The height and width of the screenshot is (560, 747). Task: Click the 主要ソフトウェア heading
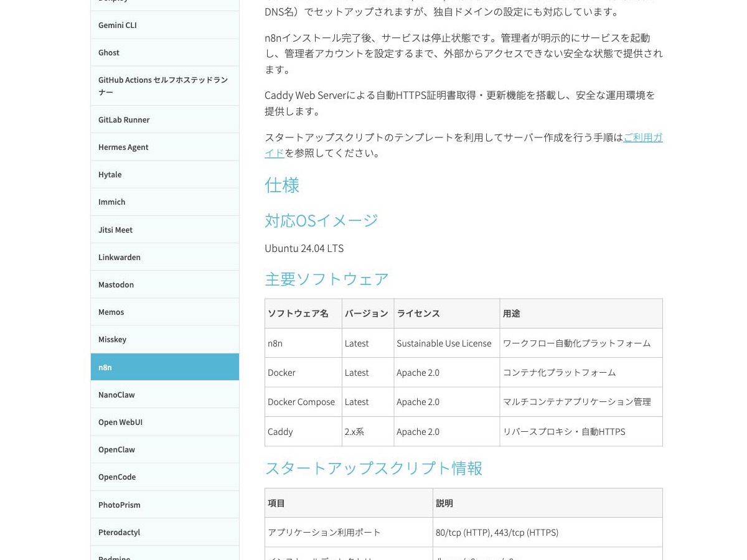327,279
